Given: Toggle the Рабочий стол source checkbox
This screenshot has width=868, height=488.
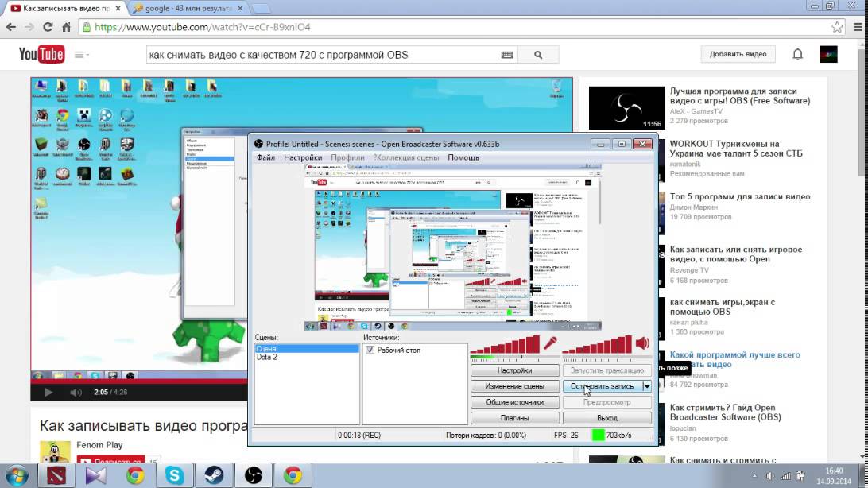Looking at the screenshot, I should coord(370,351).
